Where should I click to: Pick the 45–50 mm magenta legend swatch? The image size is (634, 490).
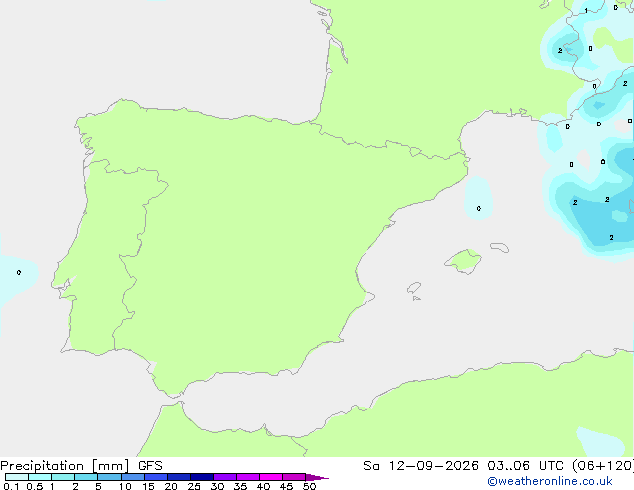[294, 477]
